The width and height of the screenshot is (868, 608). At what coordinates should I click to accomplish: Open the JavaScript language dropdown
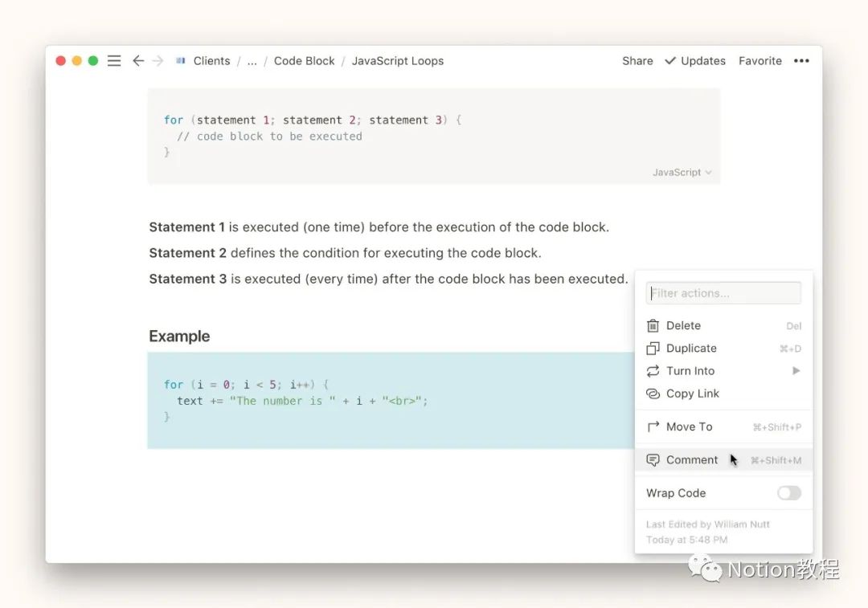[682, 173]
